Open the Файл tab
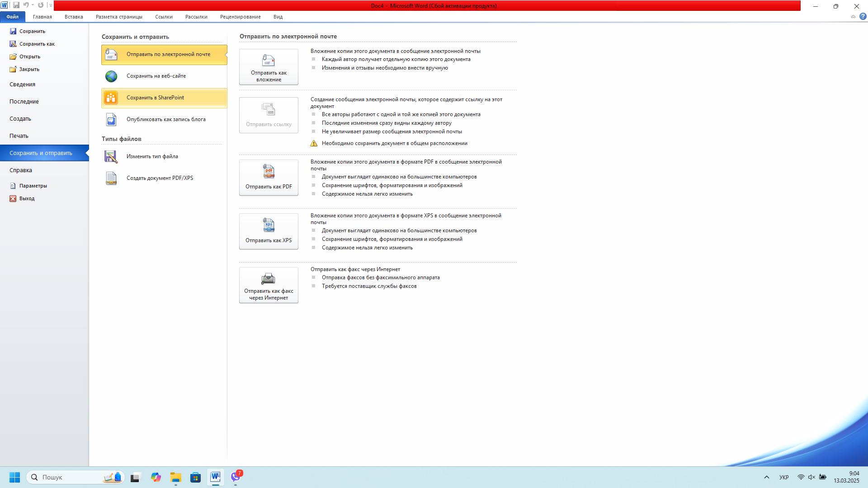Viewport: 868px width, 488px height. tap(13, 17)
